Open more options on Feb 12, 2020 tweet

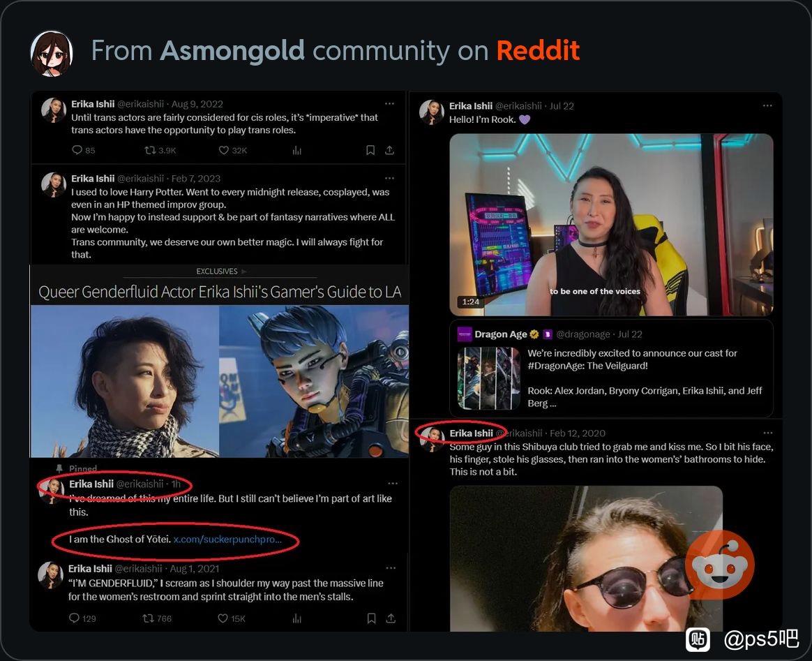[767, 433]
